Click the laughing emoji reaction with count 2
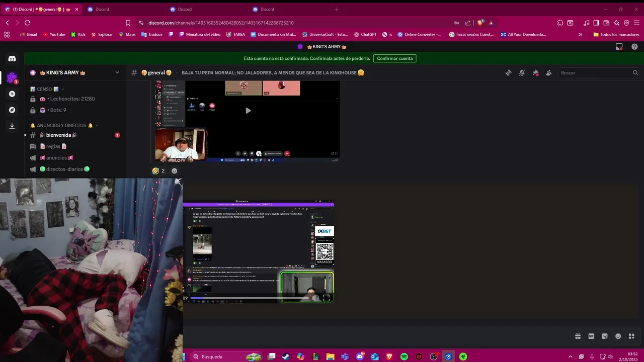644x362 pixels. click(158, 171)
